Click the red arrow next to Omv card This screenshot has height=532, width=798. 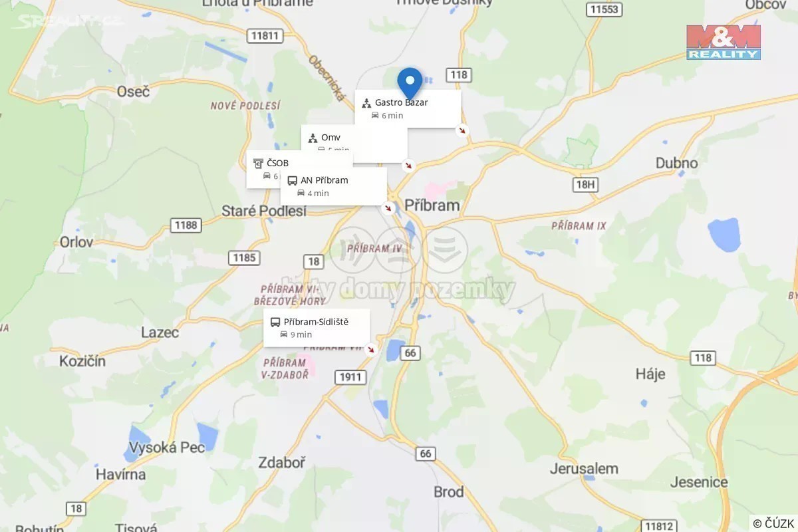point(408,166)
